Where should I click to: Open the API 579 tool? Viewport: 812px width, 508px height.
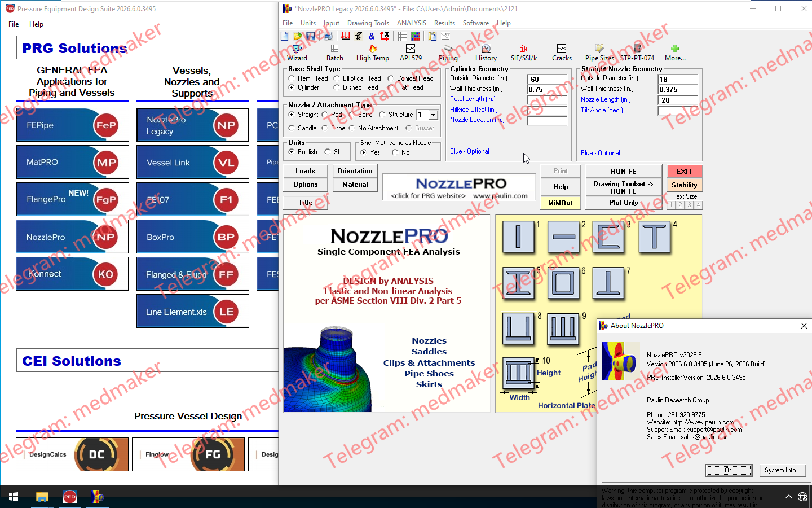tap(411, 53)
